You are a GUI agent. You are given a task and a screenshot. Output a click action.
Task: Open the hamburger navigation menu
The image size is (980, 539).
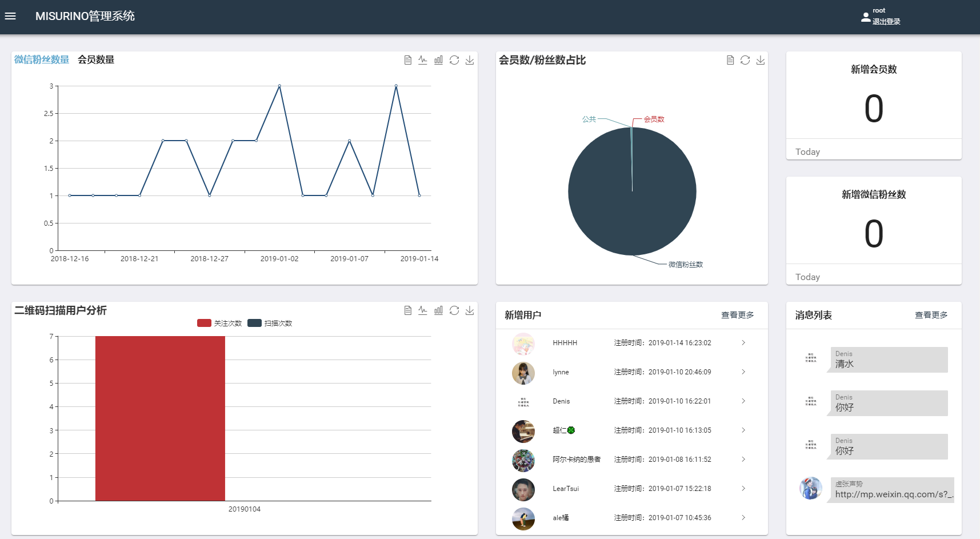[x=10, y=16]
